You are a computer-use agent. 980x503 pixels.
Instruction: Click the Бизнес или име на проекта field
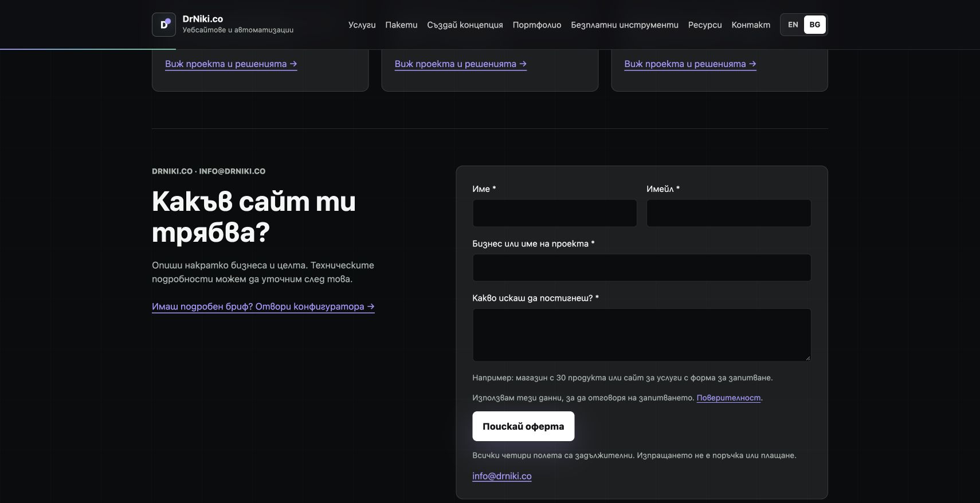tap(642, 268)
